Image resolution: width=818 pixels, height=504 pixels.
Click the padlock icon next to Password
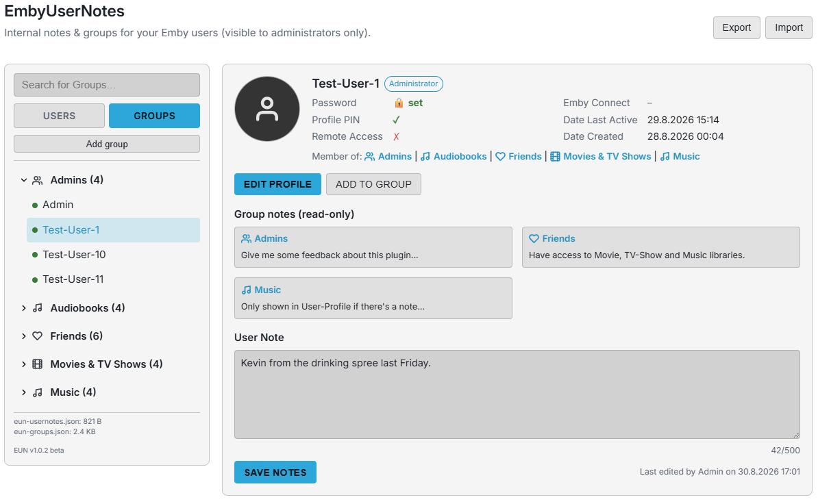(x=399, y=103)
